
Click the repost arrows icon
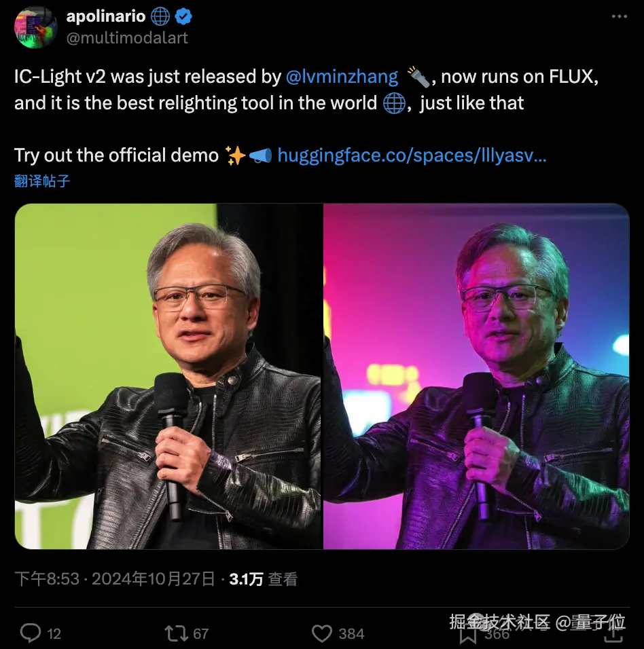click(177, 633)
